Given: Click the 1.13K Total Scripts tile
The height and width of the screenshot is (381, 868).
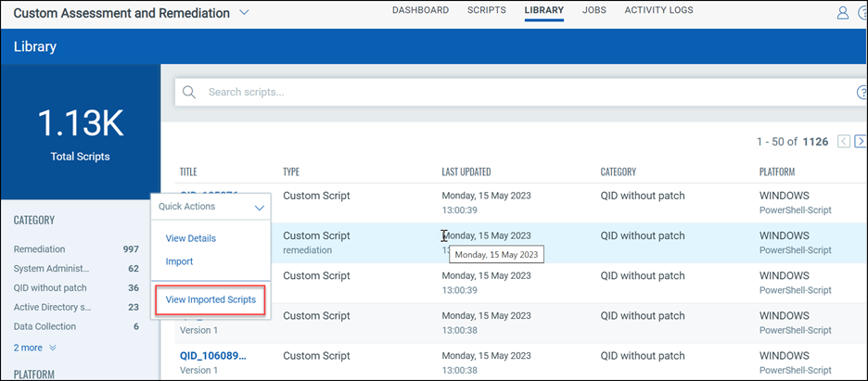Looking at the screenshot, I should 81,132.
